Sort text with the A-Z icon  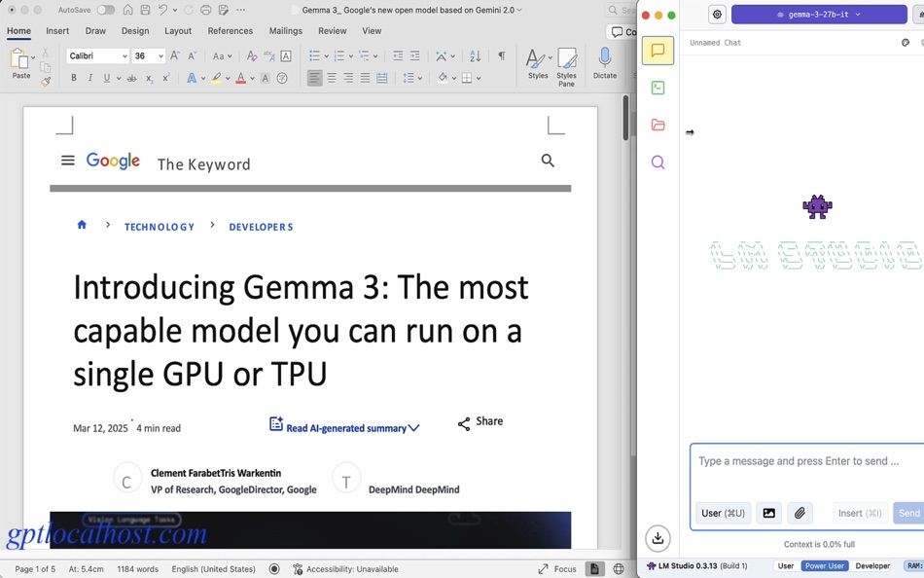click(x=475, y=56)
